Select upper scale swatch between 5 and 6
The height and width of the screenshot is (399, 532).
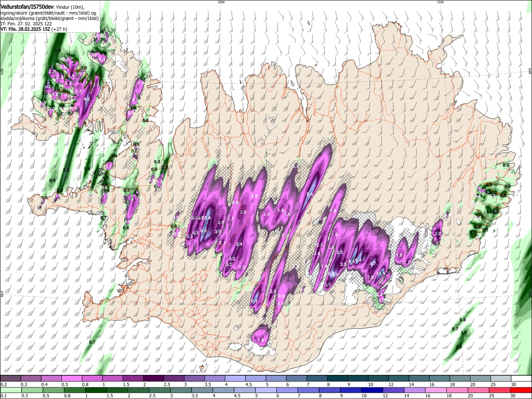pos(276,378)
